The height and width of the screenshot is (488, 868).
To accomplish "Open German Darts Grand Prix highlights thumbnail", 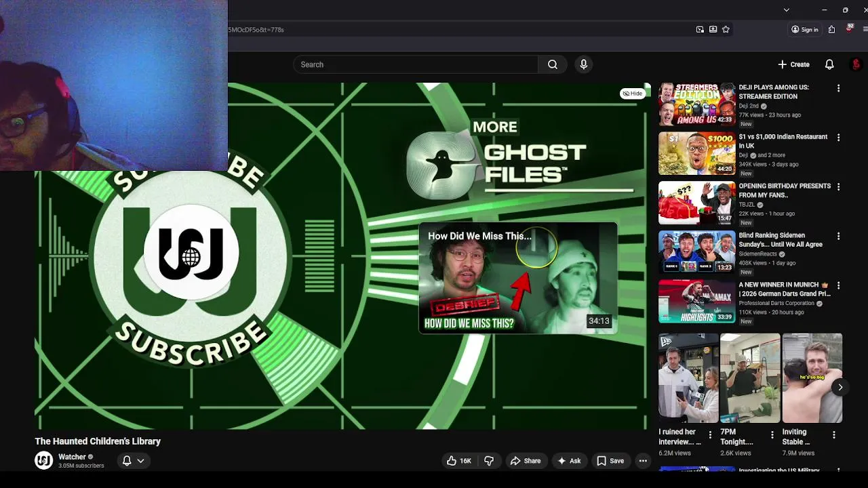I will point(696,302).
